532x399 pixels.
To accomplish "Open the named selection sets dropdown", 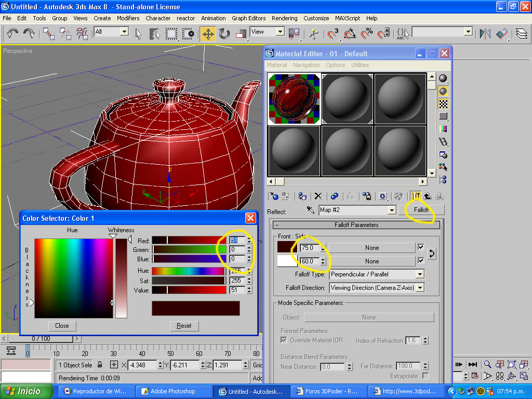I will 468,32.
